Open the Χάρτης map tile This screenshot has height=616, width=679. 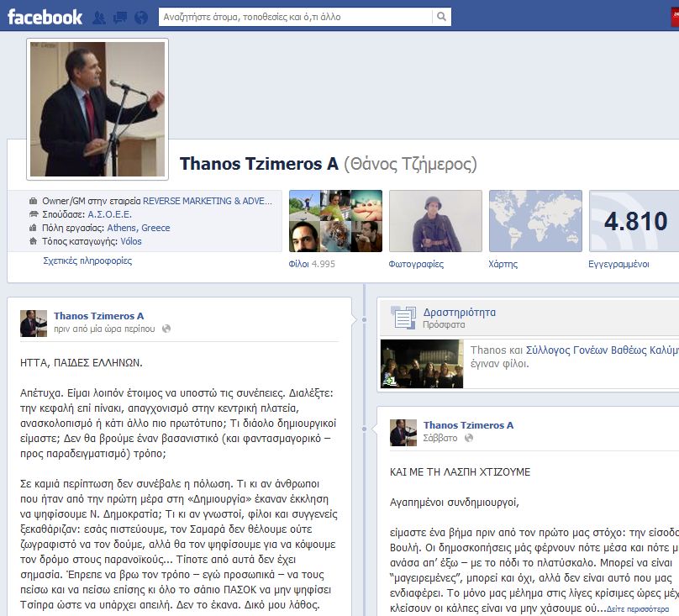coord(534,222)
